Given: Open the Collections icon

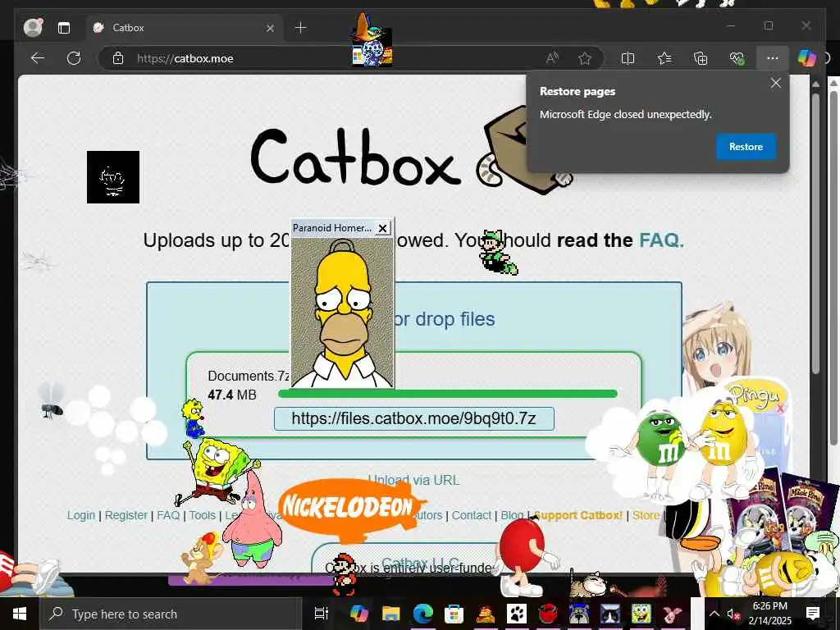Looking at the screenshot, I should [701, 58].
